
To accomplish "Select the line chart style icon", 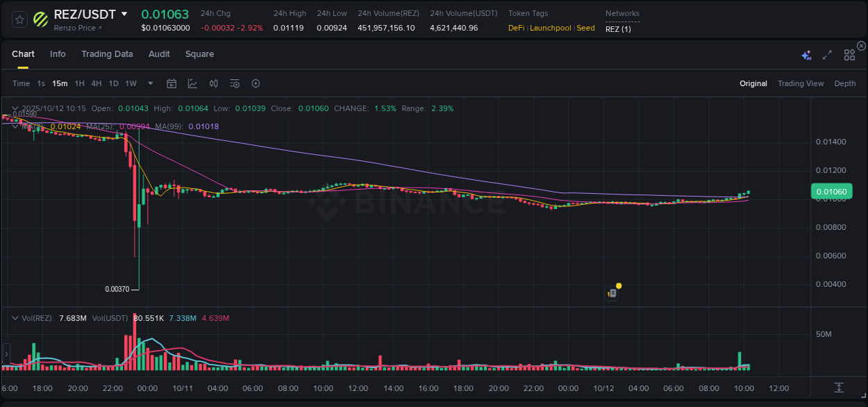I will [192, 83].
